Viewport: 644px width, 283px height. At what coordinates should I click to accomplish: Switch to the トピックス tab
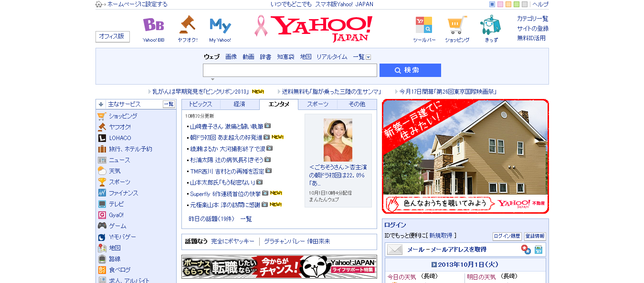[x=201, y=104]
